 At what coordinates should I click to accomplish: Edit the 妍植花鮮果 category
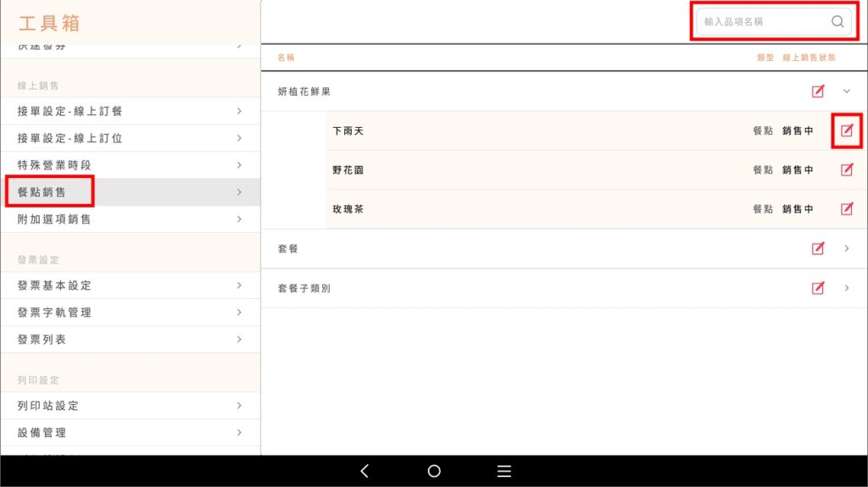coord(818,91)
